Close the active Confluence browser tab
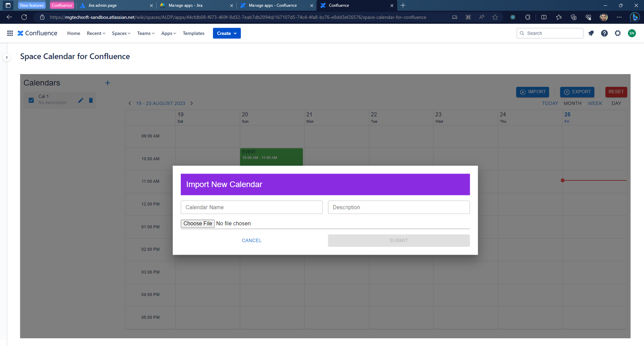Image resolution: width=644 pixels, height=346 pixels. pos(392,5)
